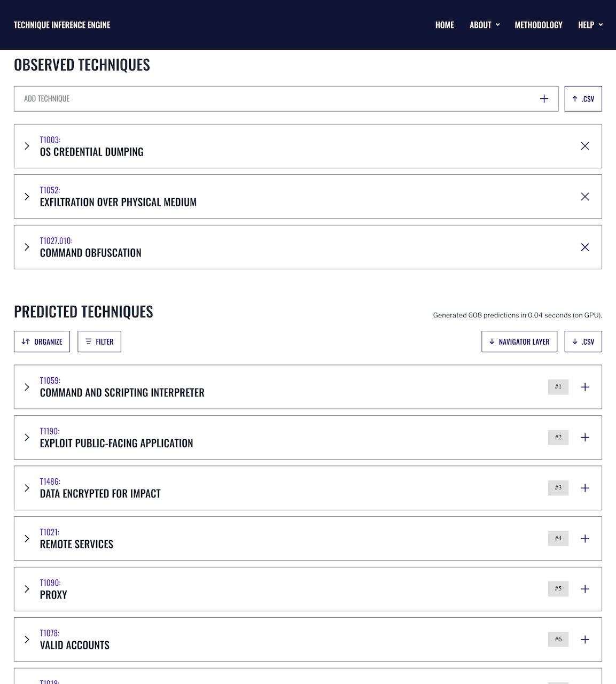Remove the Command Obfuscation technique
The image size is (616, 684).
585,247
